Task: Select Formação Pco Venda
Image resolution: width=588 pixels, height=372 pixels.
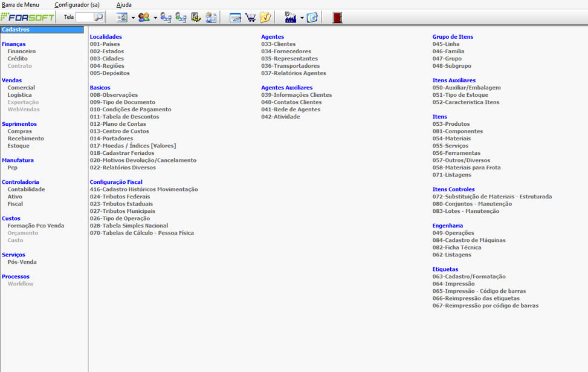Action: (36, 226)
